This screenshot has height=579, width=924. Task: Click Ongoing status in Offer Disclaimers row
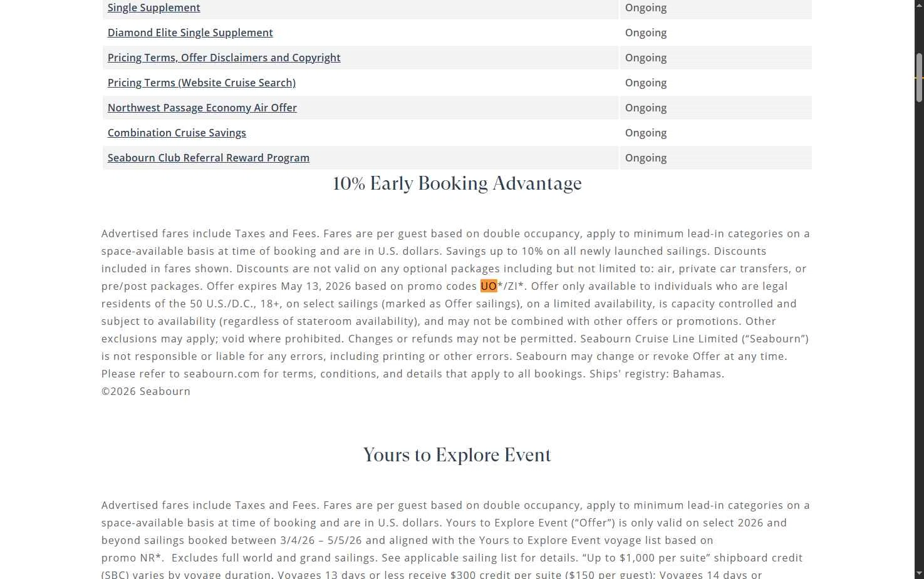646,58
